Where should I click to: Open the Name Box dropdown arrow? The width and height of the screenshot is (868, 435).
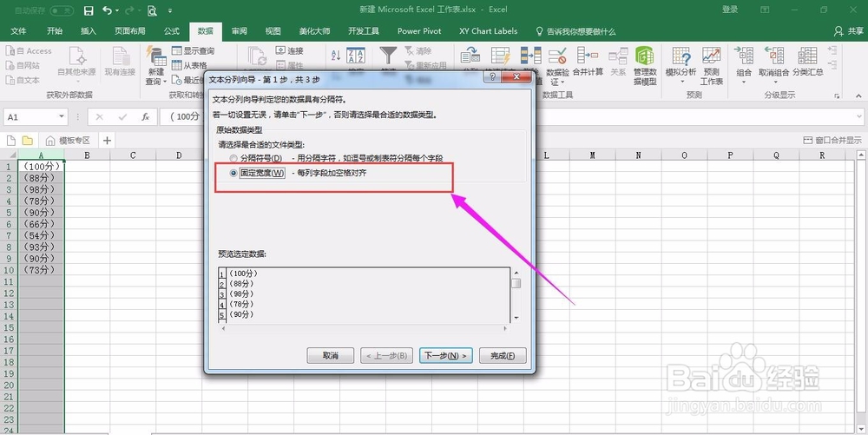(62, 116)
